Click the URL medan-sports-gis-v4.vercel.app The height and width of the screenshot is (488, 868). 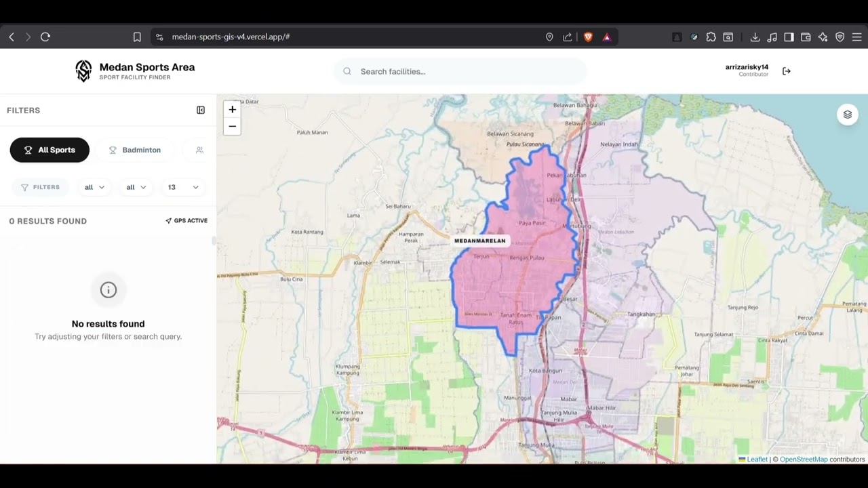[231, 37]
